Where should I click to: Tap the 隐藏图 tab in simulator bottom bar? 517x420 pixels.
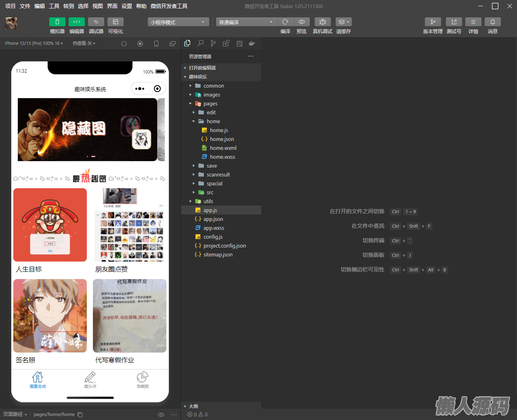click(x=143, y=380)
